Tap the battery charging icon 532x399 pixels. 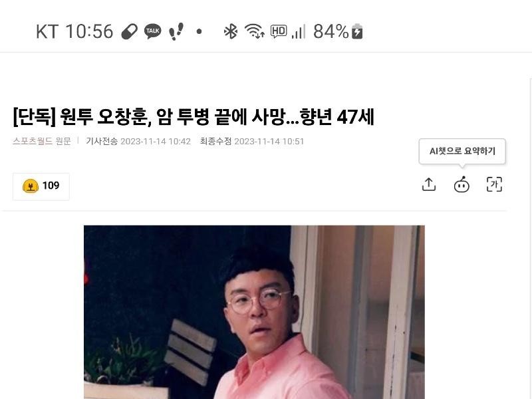point(357,31)
